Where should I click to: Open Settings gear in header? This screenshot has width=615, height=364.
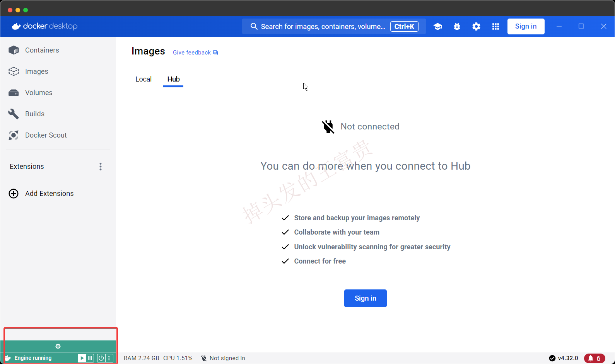click(x=477, y=26)
